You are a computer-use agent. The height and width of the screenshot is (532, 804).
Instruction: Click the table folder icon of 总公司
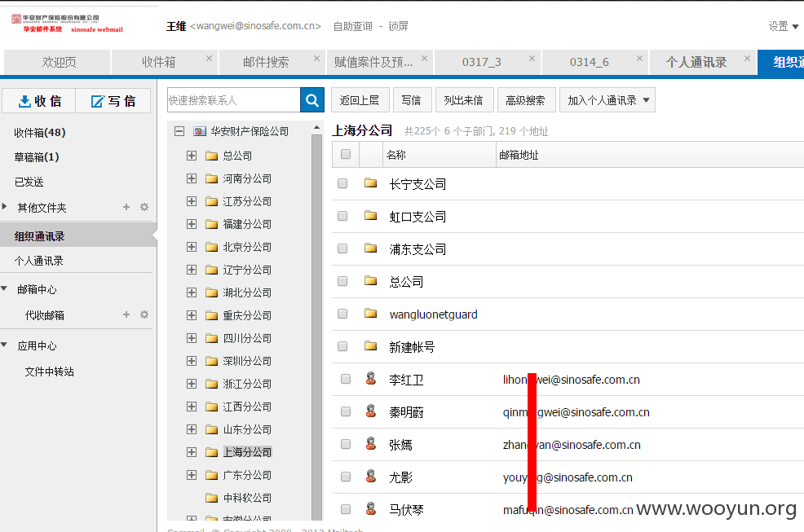click(x=371, y=281)
